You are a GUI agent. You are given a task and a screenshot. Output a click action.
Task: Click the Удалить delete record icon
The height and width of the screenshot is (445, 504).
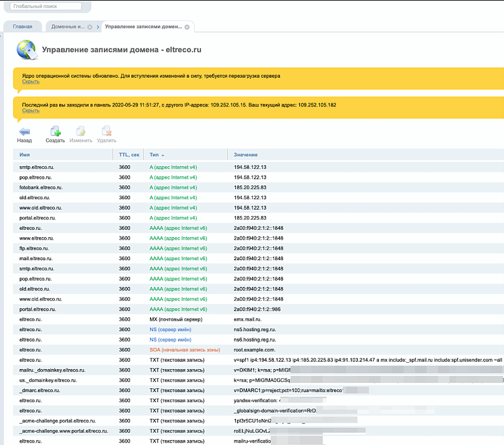point(106,132)
